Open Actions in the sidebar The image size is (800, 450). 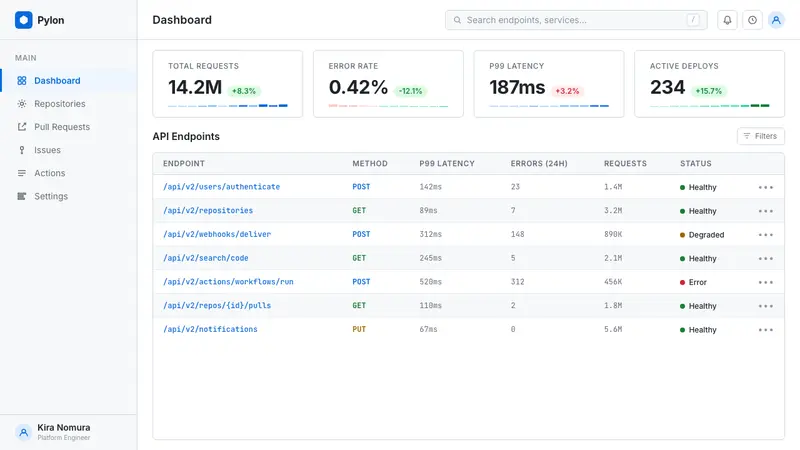click(x=69, y=173)
